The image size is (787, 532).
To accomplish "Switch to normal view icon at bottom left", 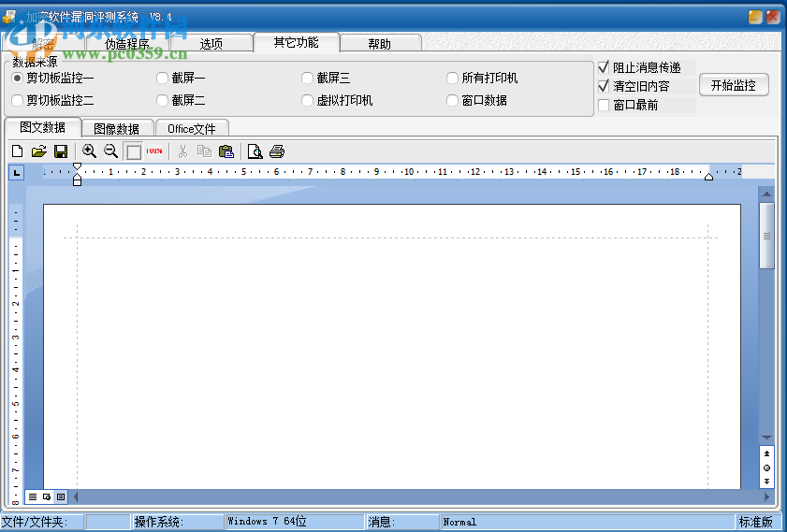I will 33,496.
